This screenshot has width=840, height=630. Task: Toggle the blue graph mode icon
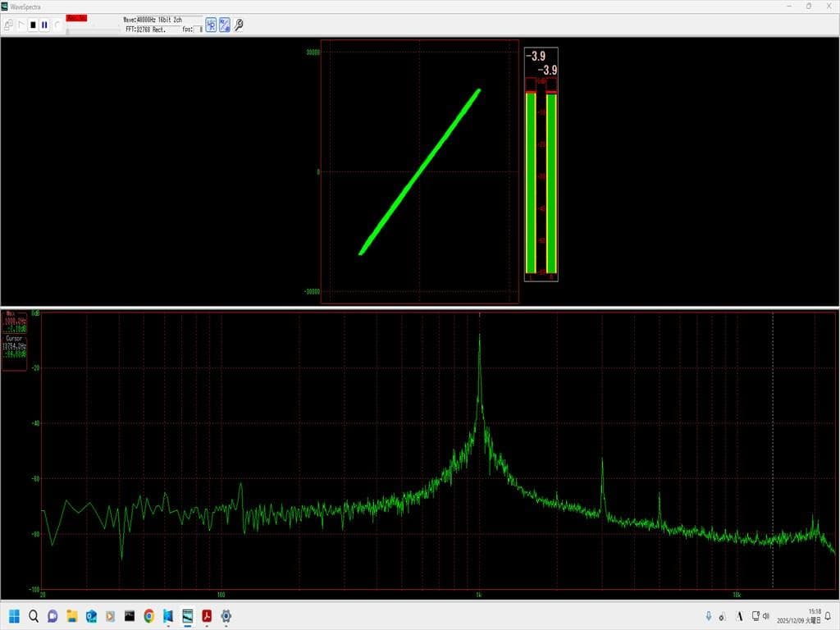pyautogui.click(x=224, y=25)
